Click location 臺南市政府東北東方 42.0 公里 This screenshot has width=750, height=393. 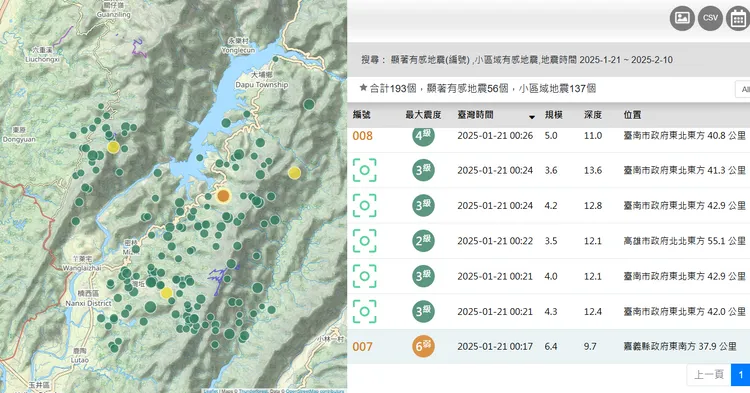click(684, 312)
